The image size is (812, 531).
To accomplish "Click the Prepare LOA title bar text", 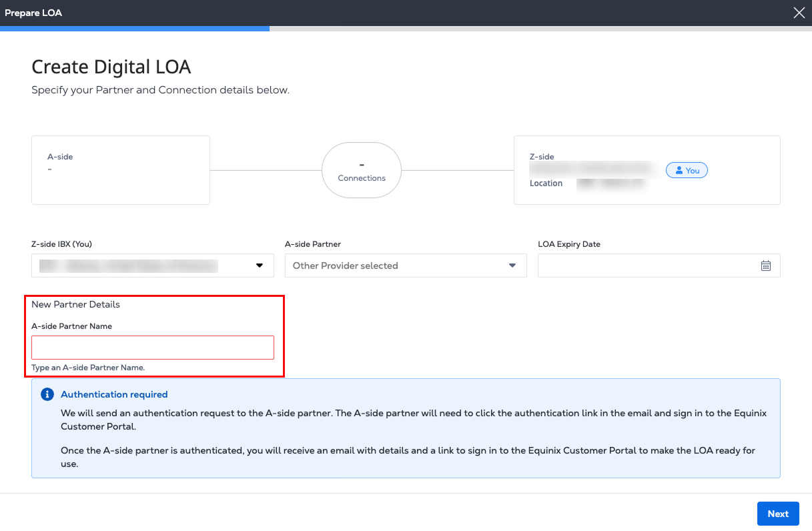I will 33,13.
